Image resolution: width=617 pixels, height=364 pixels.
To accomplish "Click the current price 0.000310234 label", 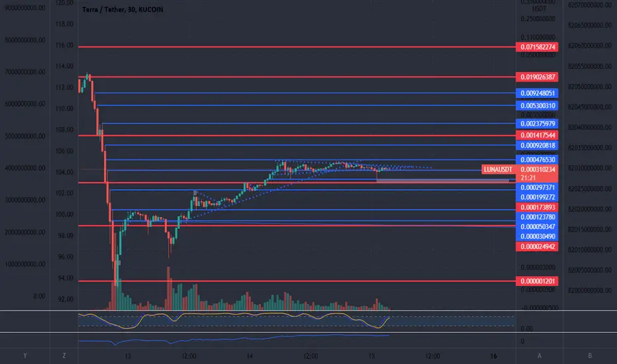I will pyautogui.click(x=537, y=169).
